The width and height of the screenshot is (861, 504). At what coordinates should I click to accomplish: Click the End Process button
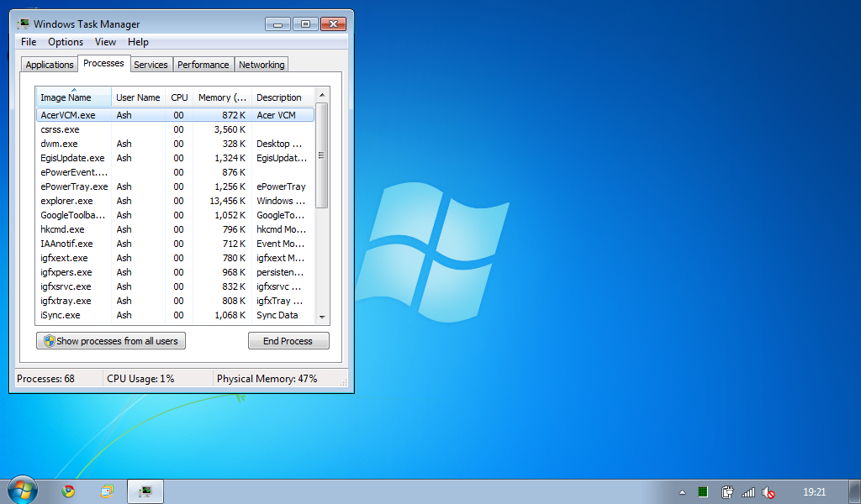[288, 341]
